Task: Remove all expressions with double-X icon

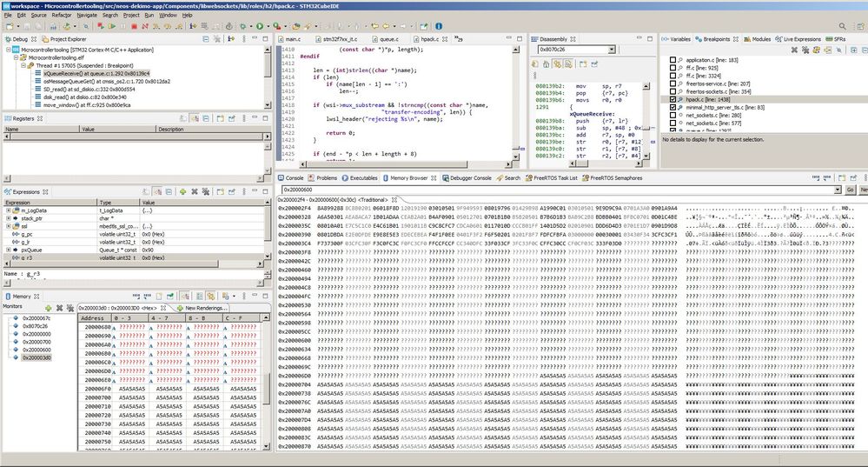Action: [x=205, y=191]
